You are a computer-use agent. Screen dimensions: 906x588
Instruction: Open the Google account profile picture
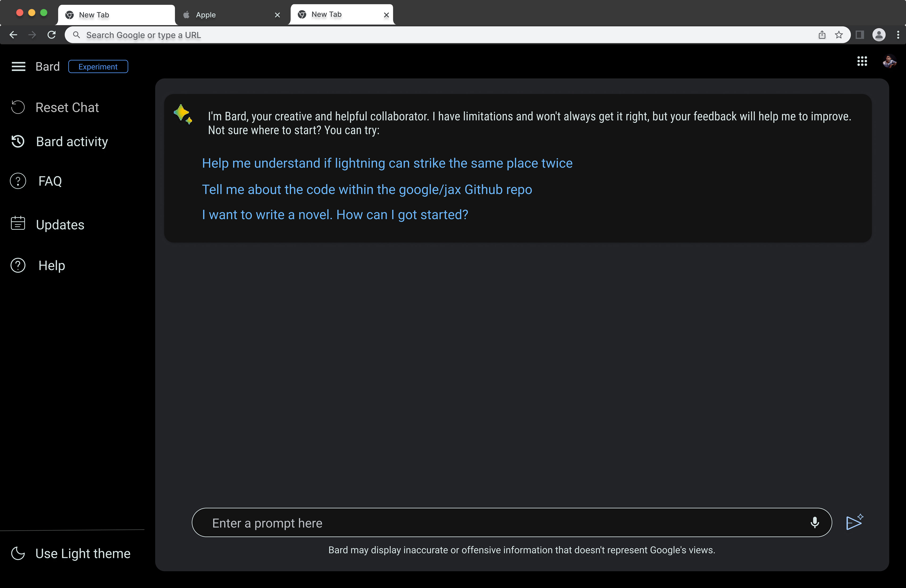coord(889,61)
